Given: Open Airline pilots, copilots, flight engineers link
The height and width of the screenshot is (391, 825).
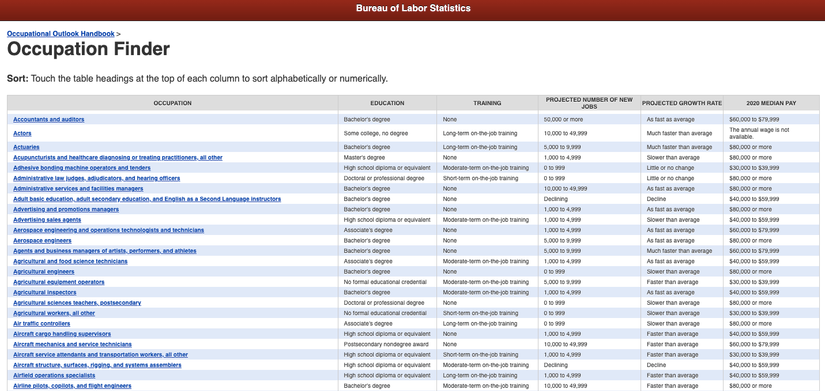Looking at the screenshot, I should pyautogui.click(x=72, y=386).
